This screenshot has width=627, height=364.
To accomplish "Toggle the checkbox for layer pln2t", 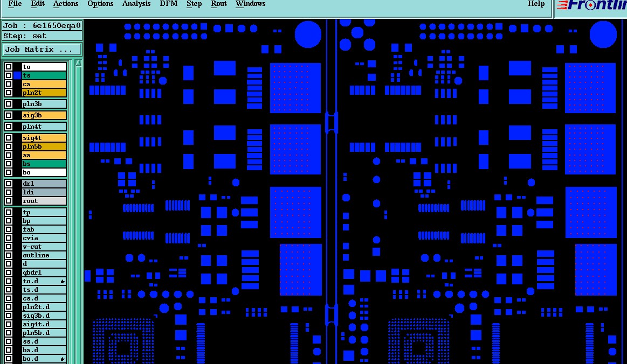I will click(x=9, y=92).
